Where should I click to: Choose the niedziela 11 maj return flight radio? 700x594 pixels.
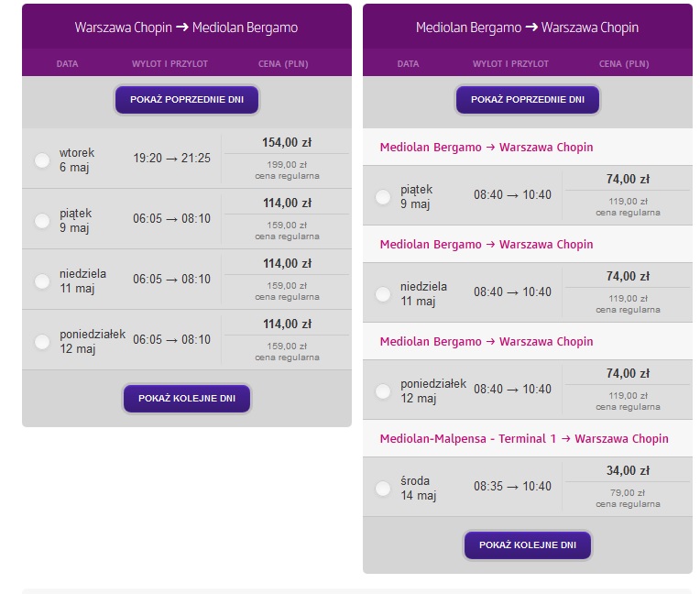coord(383,294)
